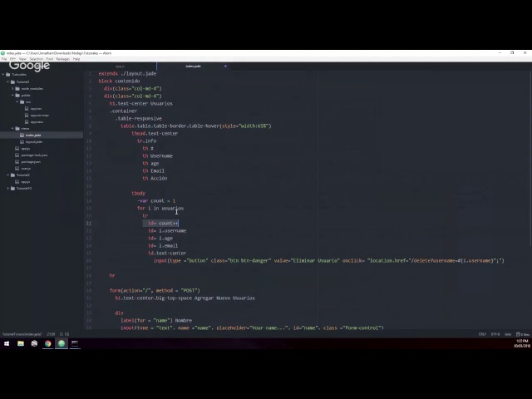Click the layout.jade file icon
Viewport: 532px width, 399px height.
click(22, 142)
